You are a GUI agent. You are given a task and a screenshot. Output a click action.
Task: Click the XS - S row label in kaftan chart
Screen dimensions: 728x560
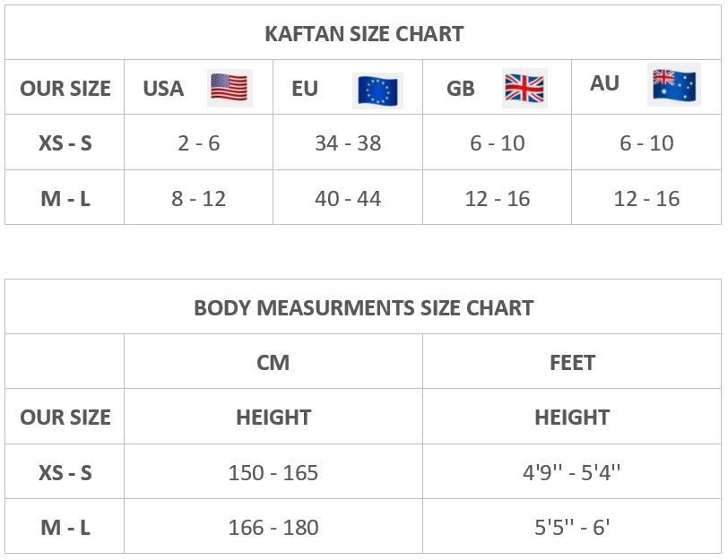tap(65, 143)
